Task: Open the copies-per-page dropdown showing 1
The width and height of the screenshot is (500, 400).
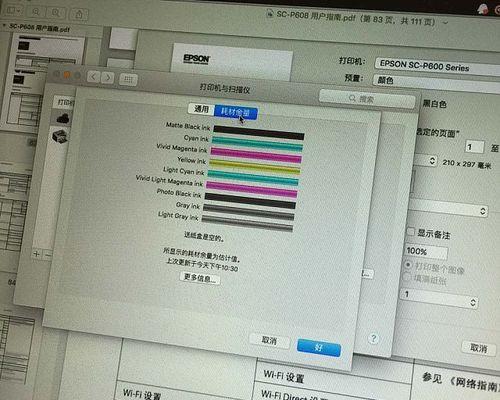Action: coord(439,298)
